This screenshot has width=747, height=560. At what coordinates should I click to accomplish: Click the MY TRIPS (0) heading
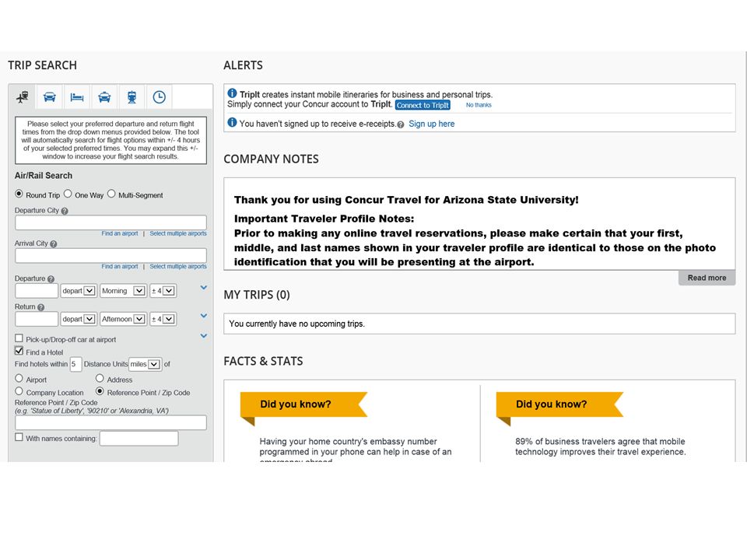(257, 295)
